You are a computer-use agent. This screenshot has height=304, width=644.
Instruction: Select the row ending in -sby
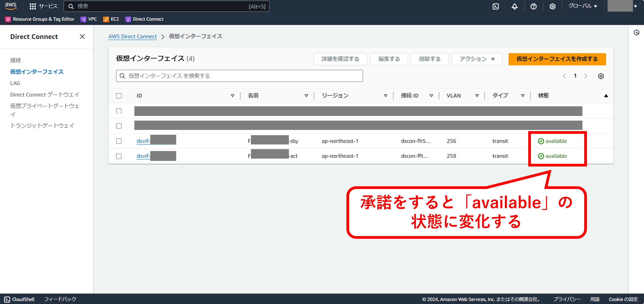click(x=119, y=141)
